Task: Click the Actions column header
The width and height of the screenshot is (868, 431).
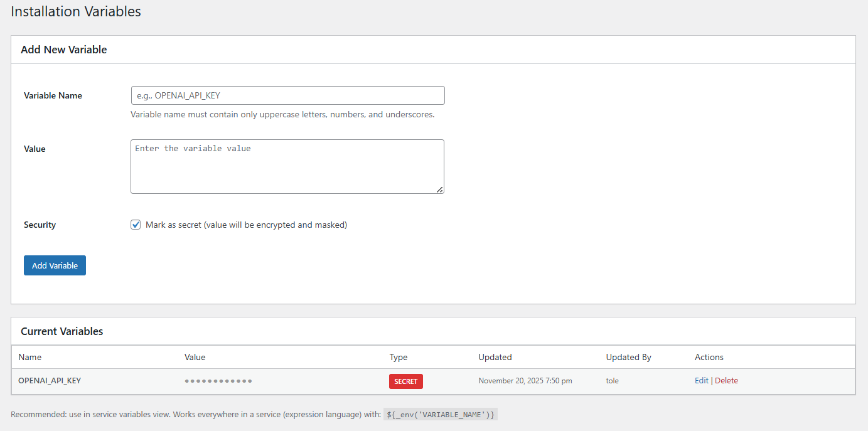Action: click(x=709, y=357)
